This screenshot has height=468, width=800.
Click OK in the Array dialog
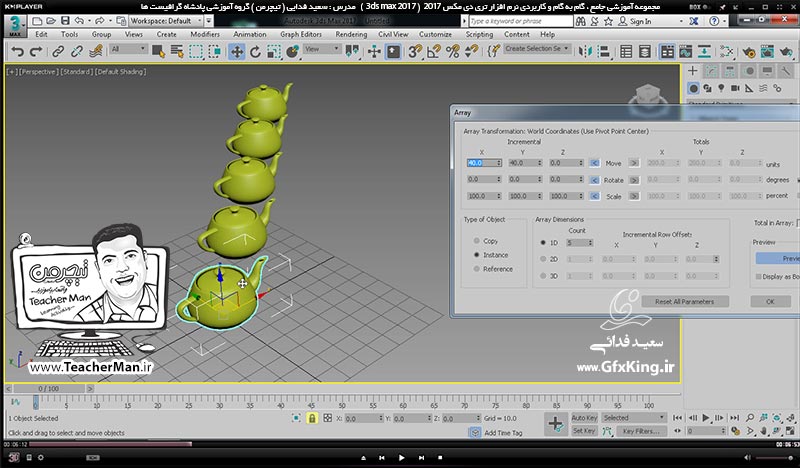click(x=770, y=302)
